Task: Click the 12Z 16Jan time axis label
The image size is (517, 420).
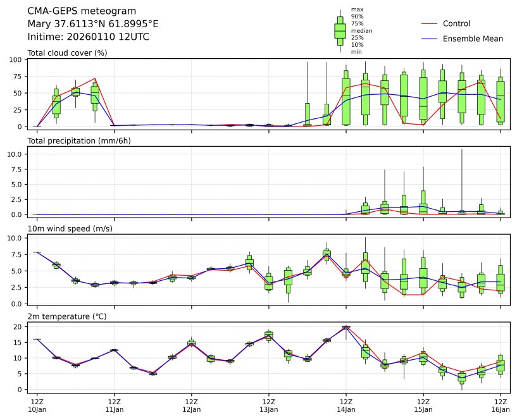Action: [501, 405]
